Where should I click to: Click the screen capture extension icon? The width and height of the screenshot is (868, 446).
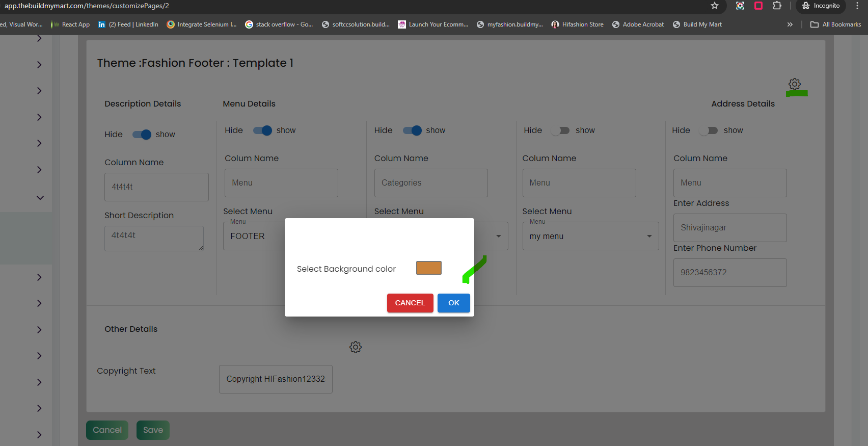tap(740, 6)
